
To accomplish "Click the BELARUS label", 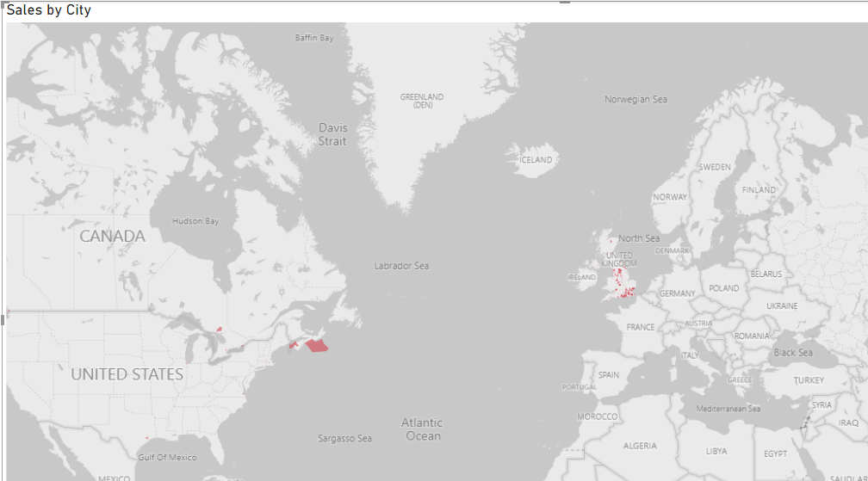I will pyautogui.click(x=766, y=274).
